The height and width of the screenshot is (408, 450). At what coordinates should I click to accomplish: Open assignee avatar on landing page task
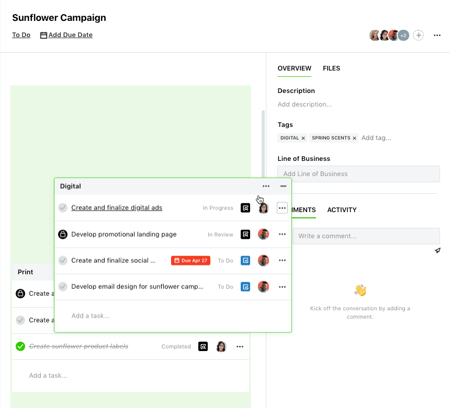[x=263, y=234]
